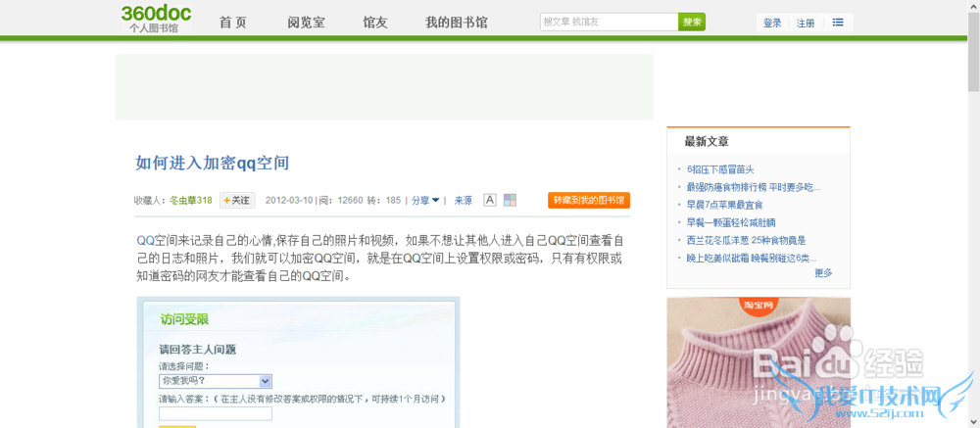Open the 馆友 menu item
This screenshot has width=980, height=428.
[375, 23]
